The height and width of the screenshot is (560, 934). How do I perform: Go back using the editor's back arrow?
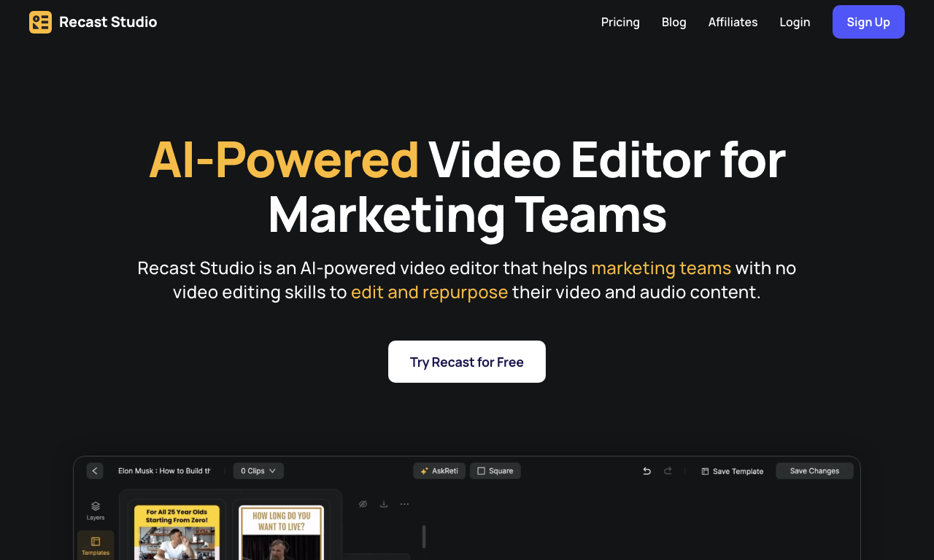95,471
